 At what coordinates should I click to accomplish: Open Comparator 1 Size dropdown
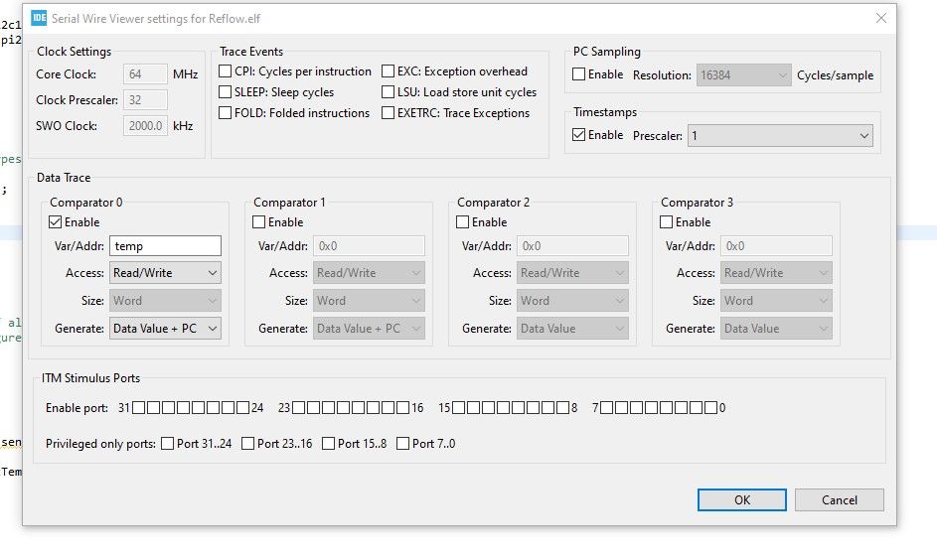[370, 300]
